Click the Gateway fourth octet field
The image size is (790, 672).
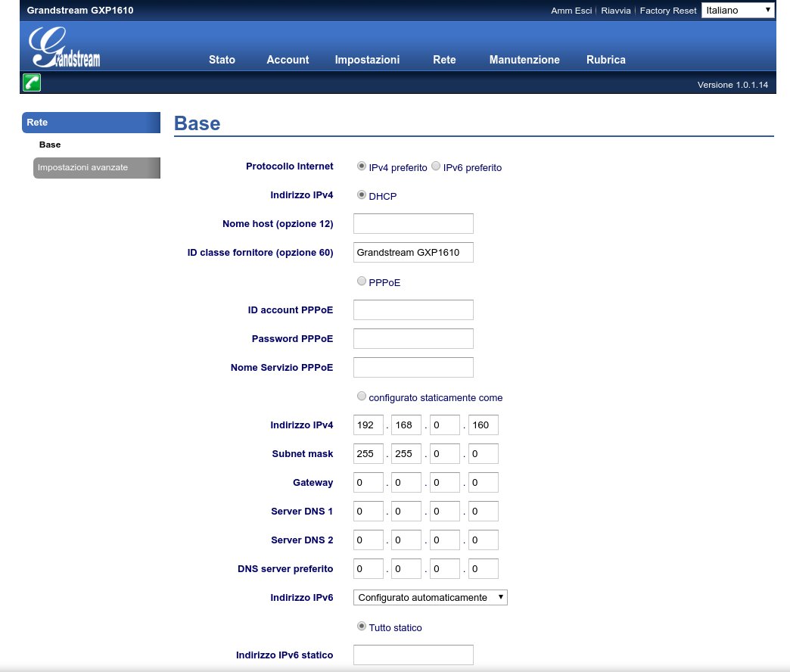484,482
